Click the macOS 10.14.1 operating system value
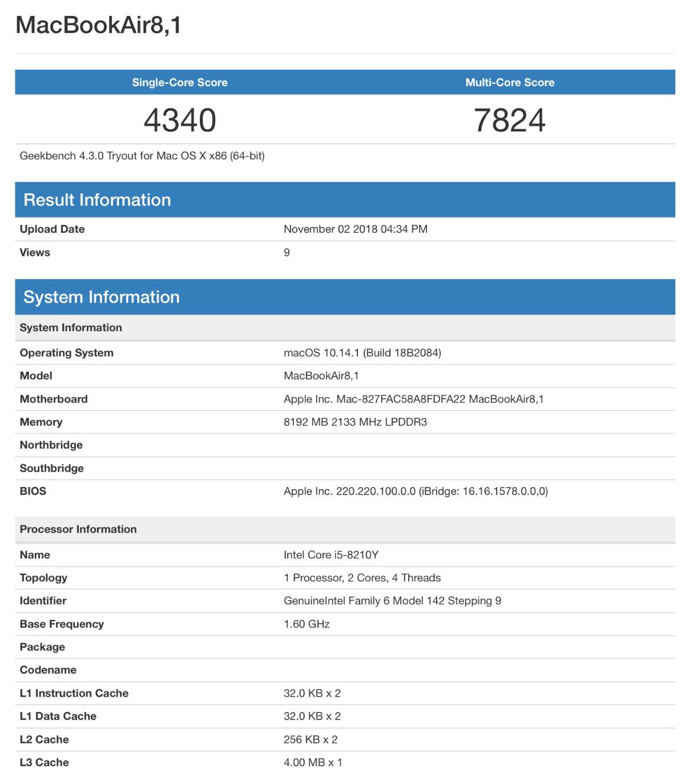The width and height of the screenshot is (685, 784). (x=362, y=353)
